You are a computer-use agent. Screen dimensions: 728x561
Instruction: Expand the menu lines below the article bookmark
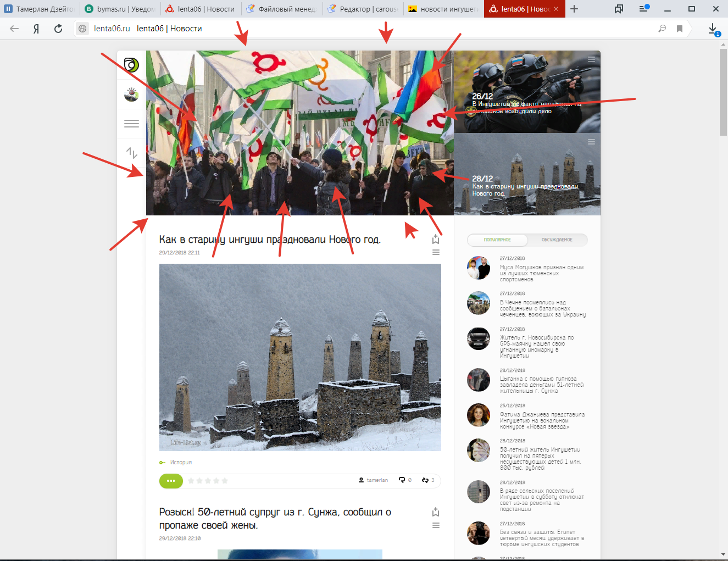436,252
